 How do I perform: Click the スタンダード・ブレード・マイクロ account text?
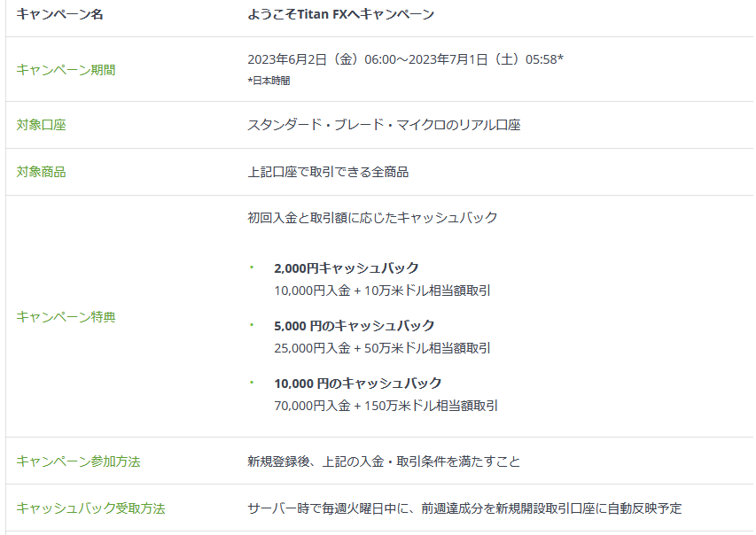pyautogui.click(x=384, y=125)
